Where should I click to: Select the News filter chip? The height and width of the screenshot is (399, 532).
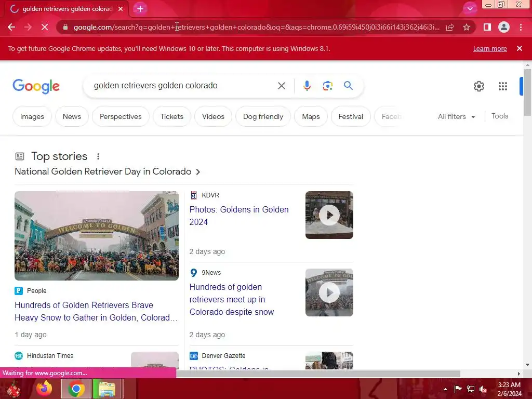[x=72, y=116]
